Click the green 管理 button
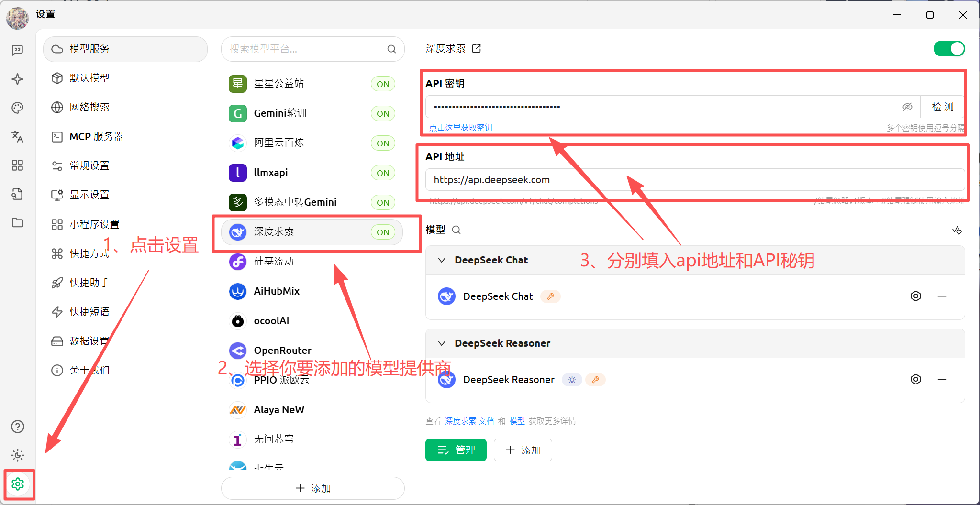980x505 pixels. tap(456, 450)
